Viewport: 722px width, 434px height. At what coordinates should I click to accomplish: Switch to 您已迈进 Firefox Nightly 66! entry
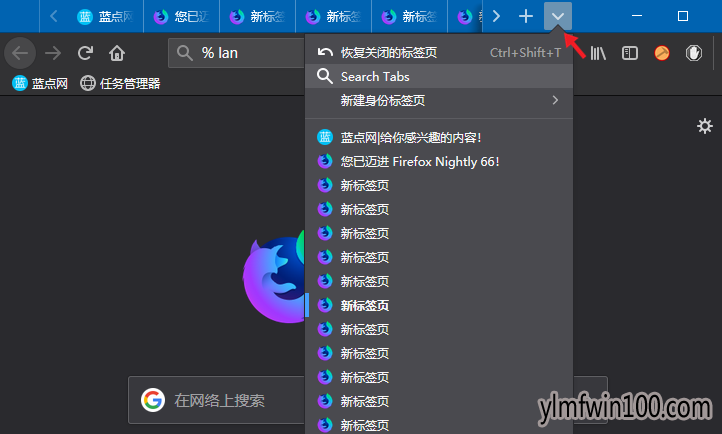(x=439, y=161)
